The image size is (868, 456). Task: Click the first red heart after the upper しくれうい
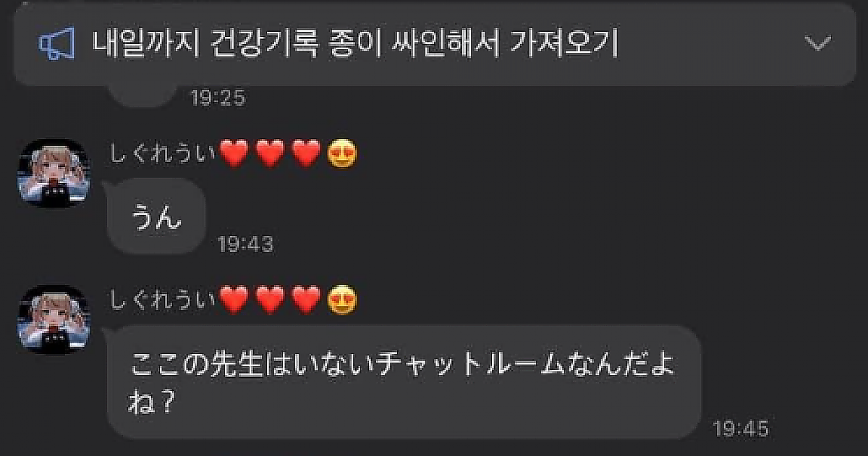click(x=234, y=154)
